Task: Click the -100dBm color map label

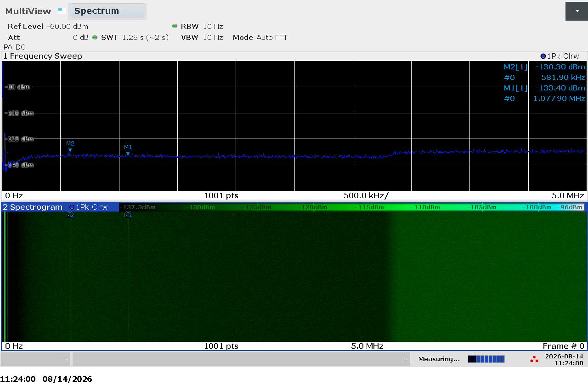Action: pos(537,207)
